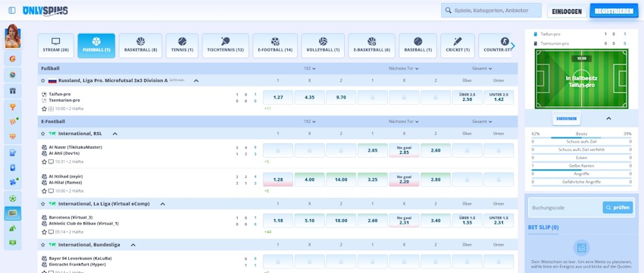Switch to the Cricket (1) tab
The width and height of the screenshot is (644, 273).
coord(458,45)
